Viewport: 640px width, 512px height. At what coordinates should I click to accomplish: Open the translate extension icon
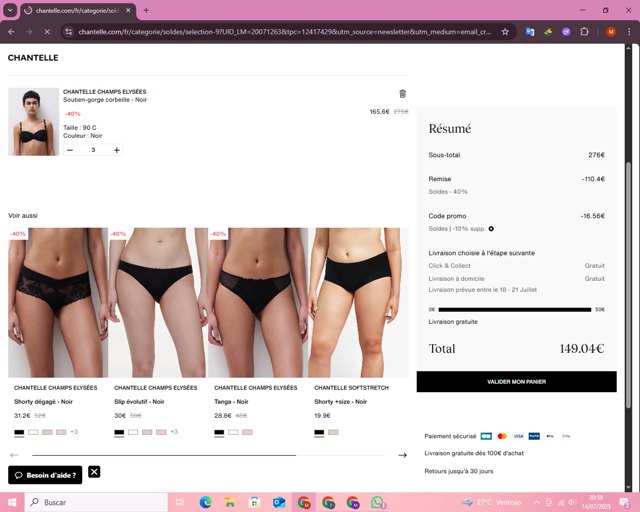coord(530,31)
